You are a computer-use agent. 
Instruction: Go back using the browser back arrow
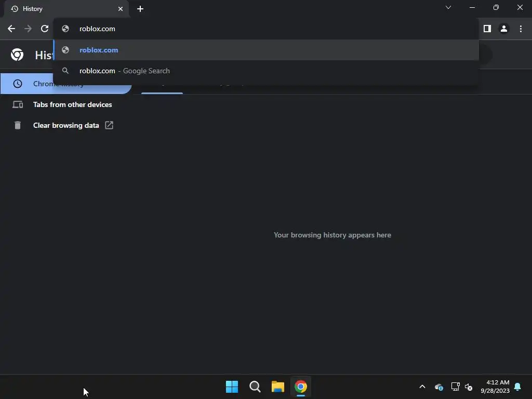(x=11, y=29)
